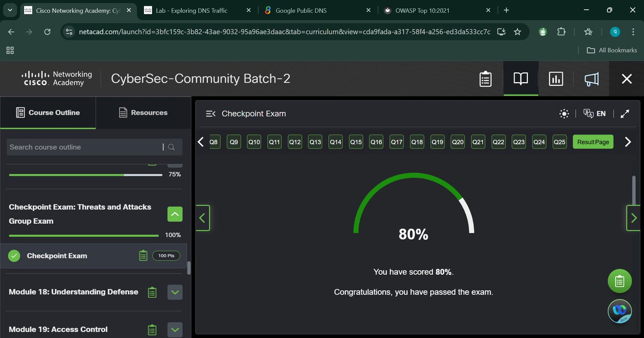Open the announcements megaphone icon
The image size is (644, 338).
pos(591,79)
